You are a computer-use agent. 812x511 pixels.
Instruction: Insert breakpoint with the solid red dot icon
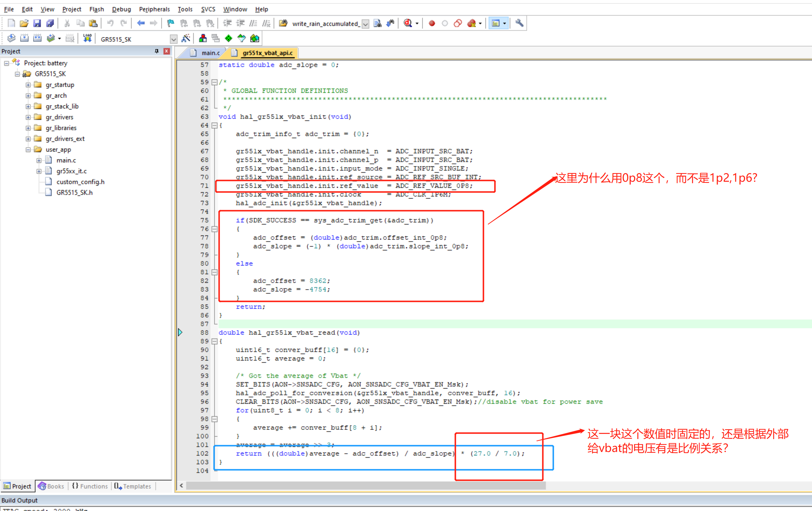pyautogui.click(x=432, y=23)
